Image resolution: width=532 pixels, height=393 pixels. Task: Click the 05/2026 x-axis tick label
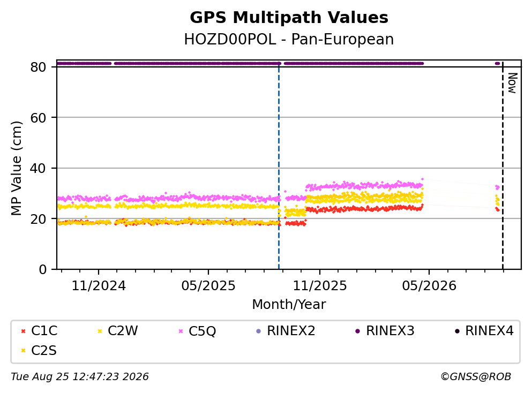click(x=429, y=286)
